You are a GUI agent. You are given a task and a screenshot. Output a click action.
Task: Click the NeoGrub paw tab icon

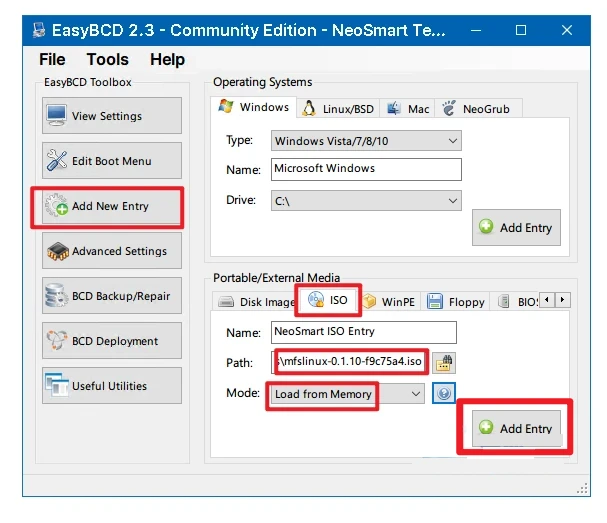[449, 108]
